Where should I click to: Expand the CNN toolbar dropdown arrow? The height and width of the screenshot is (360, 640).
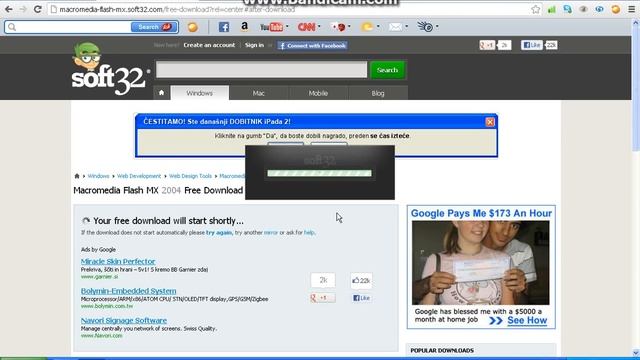tap(319, 27)
